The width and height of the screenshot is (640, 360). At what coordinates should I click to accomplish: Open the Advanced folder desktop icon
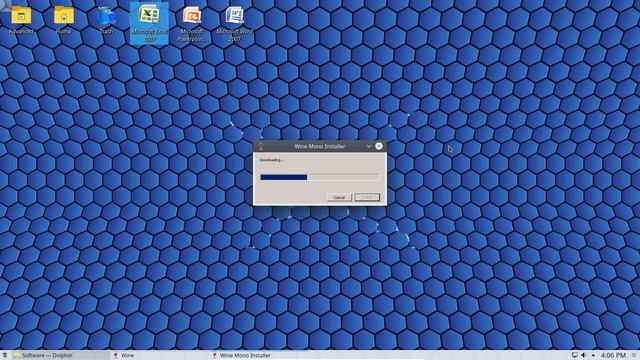point(21,20)
